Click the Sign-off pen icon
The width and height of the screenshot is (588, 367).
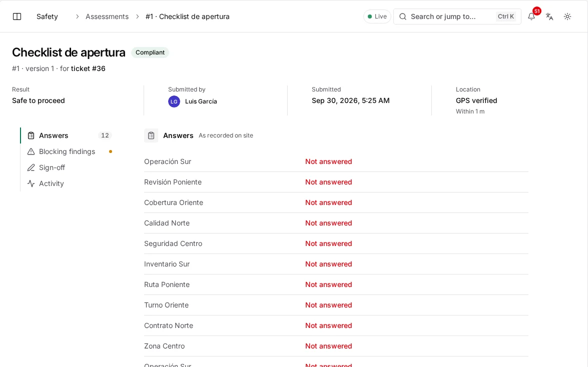tap(31, 167)
